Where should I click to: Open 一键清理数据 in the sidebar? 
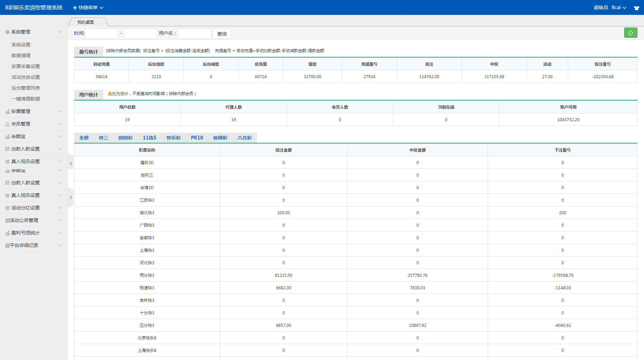click(x=26, y=99)
